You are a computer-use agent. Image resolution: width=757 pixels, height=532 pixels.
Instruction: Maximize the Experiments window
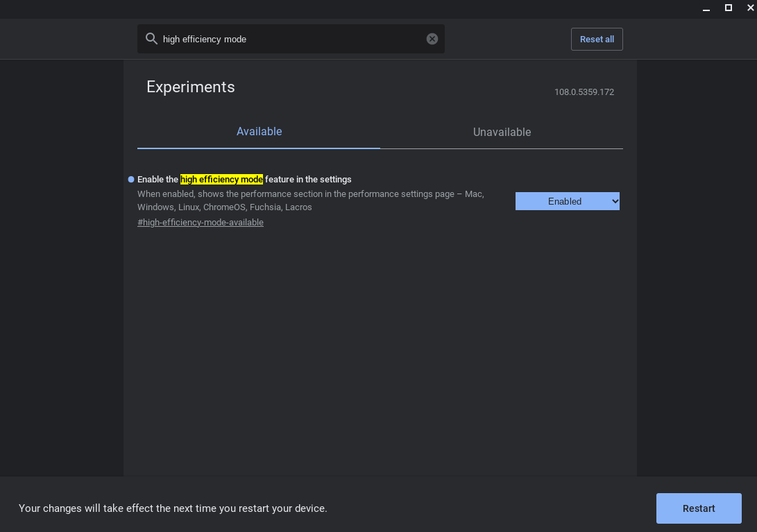(729, 8)
